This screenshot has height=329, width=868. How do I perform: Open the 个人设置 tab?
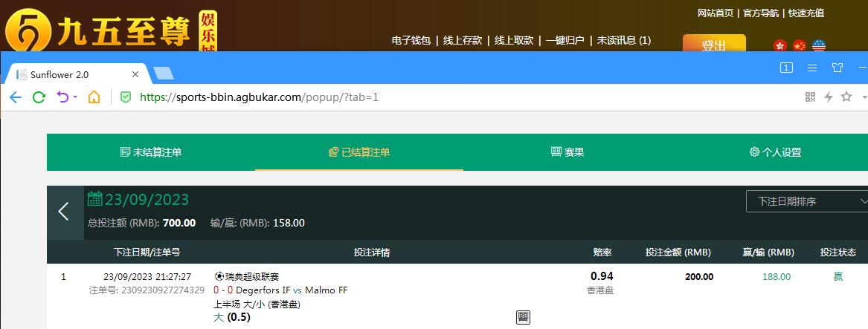(x=775, y=152)
